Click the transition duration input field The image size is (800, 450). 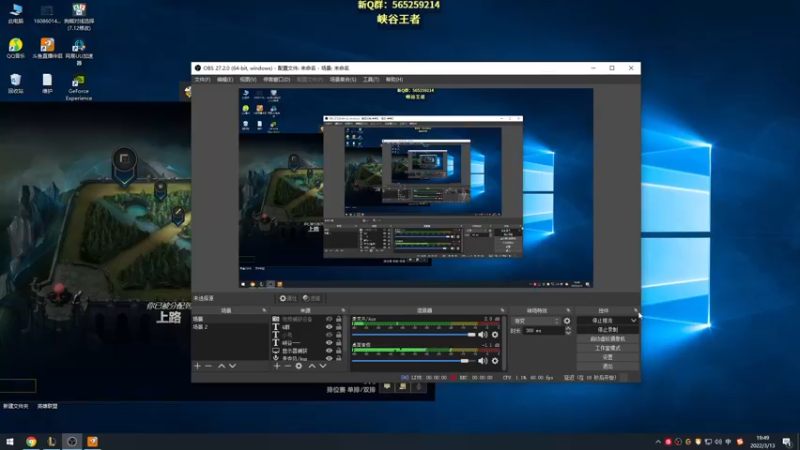click(x=543, y=331)
